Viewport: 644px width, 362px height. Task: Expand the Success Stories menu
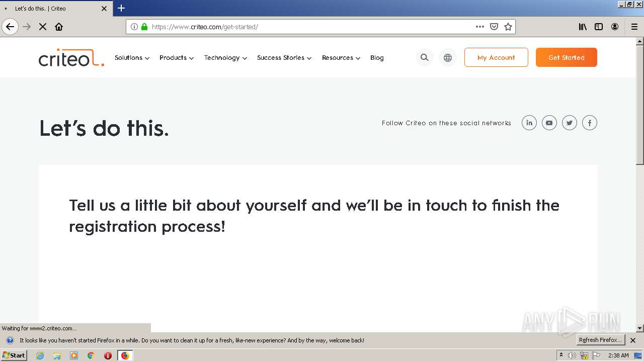284,58
